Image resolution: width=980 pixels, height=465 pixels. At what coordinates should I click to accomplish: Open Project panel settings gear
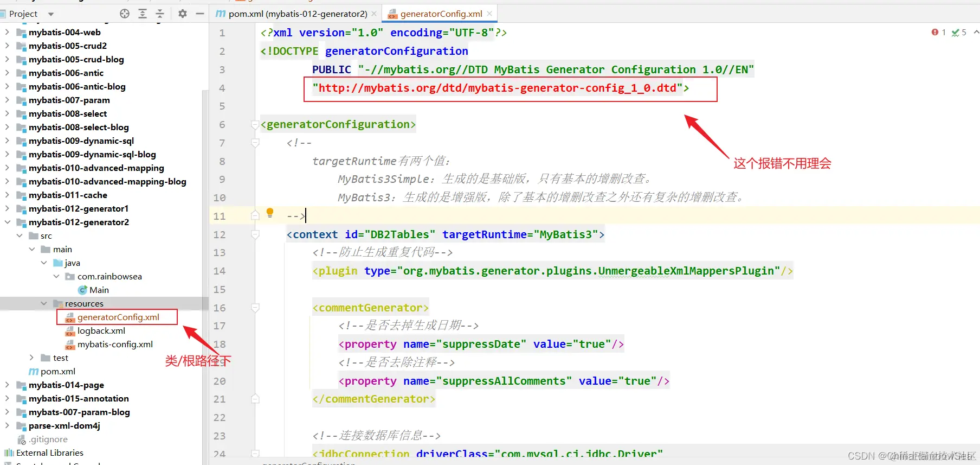click(183, 14)
